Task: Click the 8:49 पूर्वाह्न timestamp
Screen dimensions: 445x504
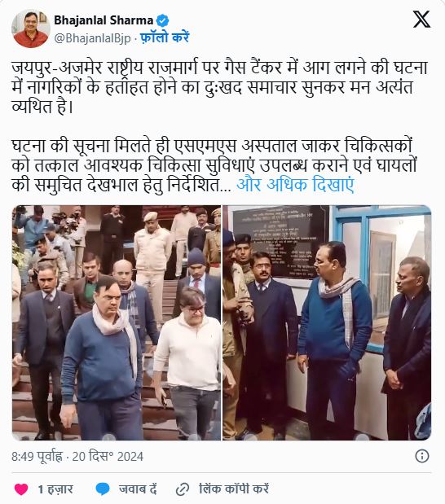Action: [37, 457]
